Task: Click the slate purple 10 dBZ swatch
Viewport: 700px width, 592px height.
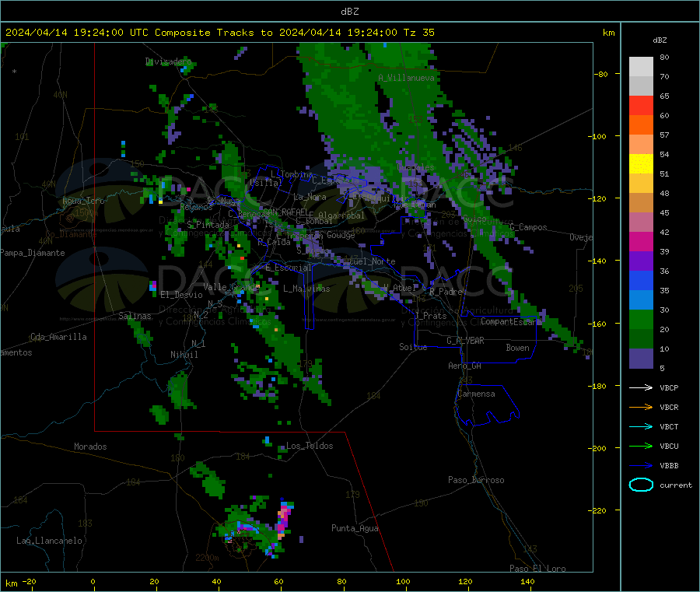Action: coord(641,359)
